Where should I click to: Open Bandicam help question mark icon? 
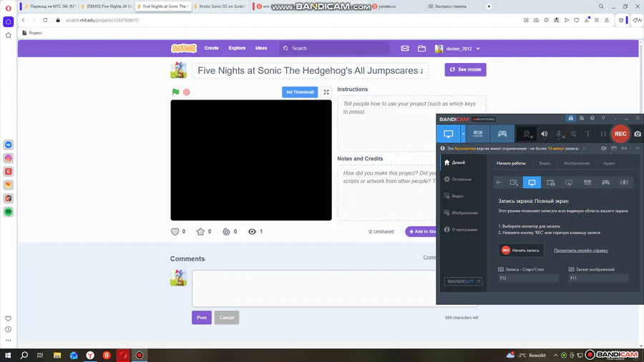click(603, 118)
